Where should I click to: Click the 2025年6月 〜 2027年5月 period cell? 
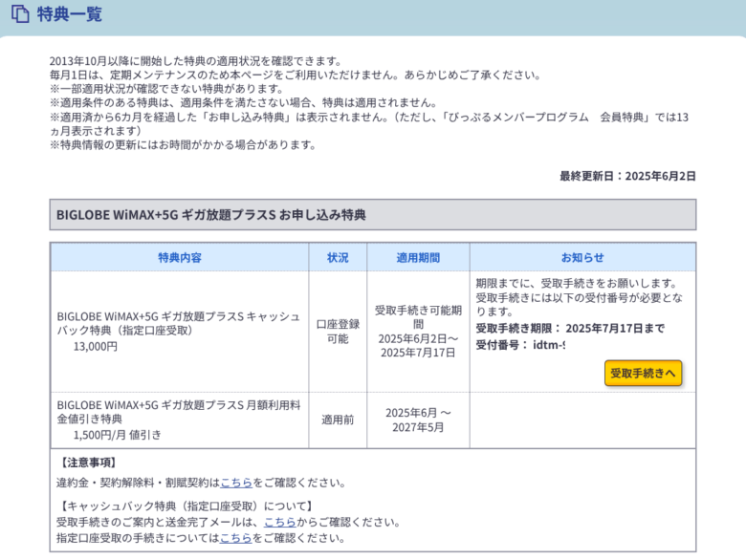(x=418, y=420)
